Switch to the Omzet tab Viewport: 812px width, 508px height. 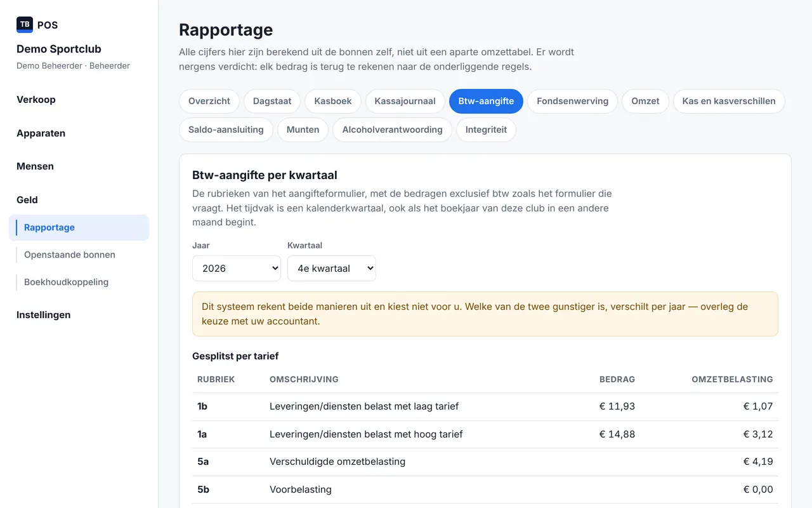pos(645,101)
